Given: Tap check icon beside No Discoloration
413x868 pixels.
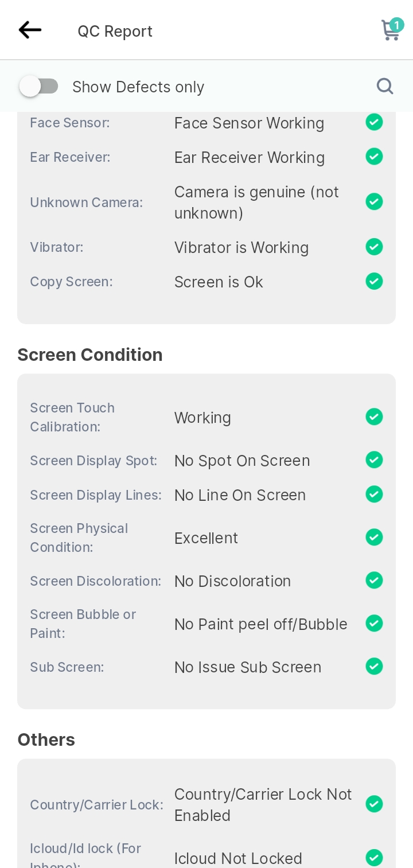Looking at the screenshot, I should coord(374,581).
